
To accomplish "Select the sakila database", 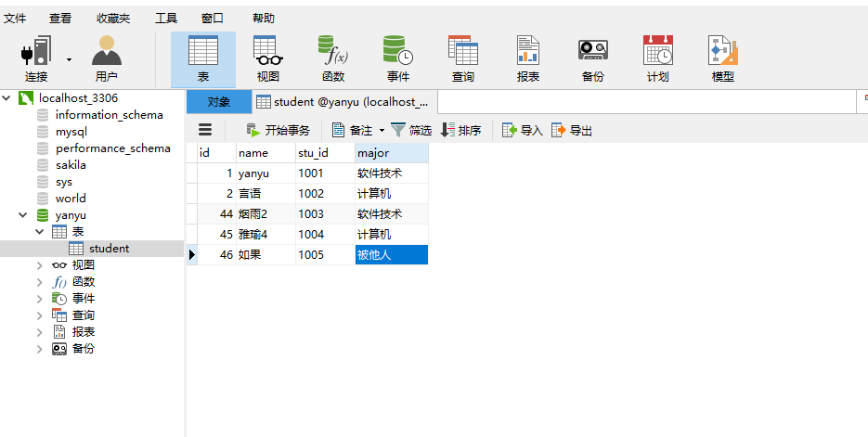I will [71, 165].
